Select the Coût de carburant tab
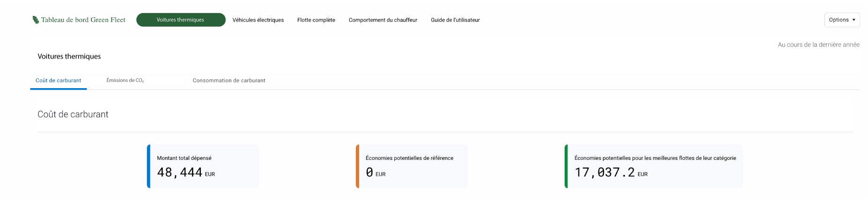The height and width of the screenshot is (203, 868). tap(59, 81)
